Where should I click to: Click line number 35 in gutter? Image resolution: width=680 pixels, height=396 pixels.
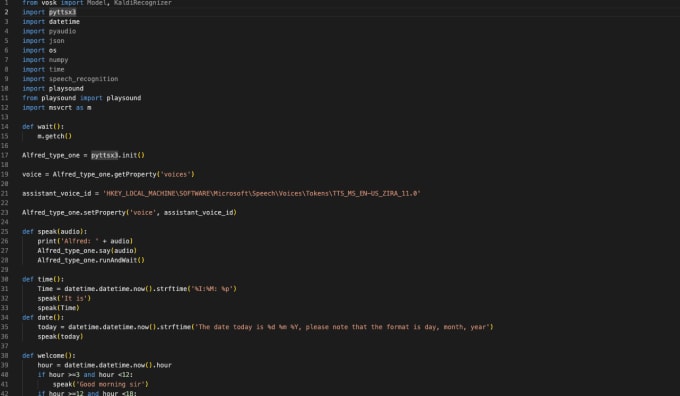[x=5, y=327]
